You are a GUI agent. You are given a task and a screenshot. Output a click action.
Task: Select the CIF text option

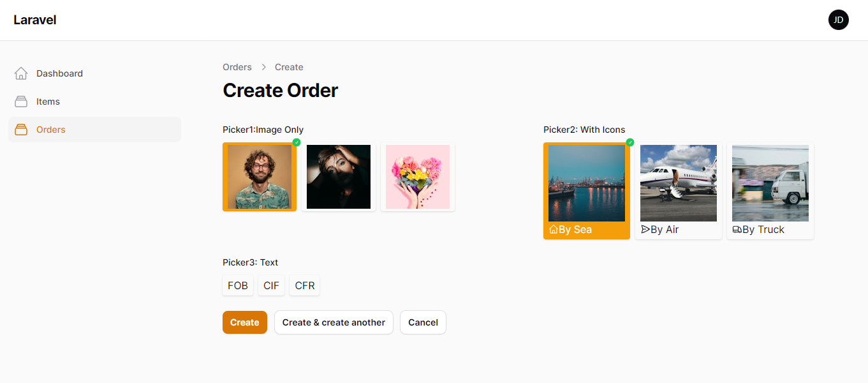coord(271,285)
